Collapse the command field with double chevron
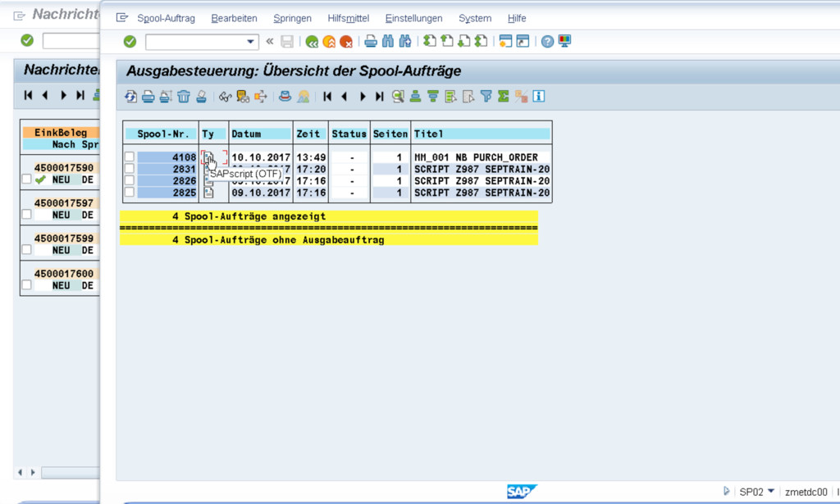The image size is (840, 504). [269, 41]
